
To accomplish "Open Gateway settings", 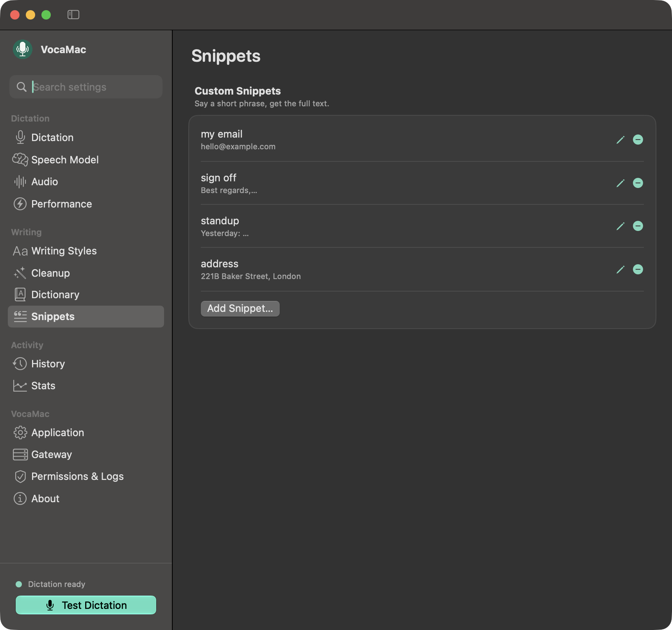I will pos(86,455).
